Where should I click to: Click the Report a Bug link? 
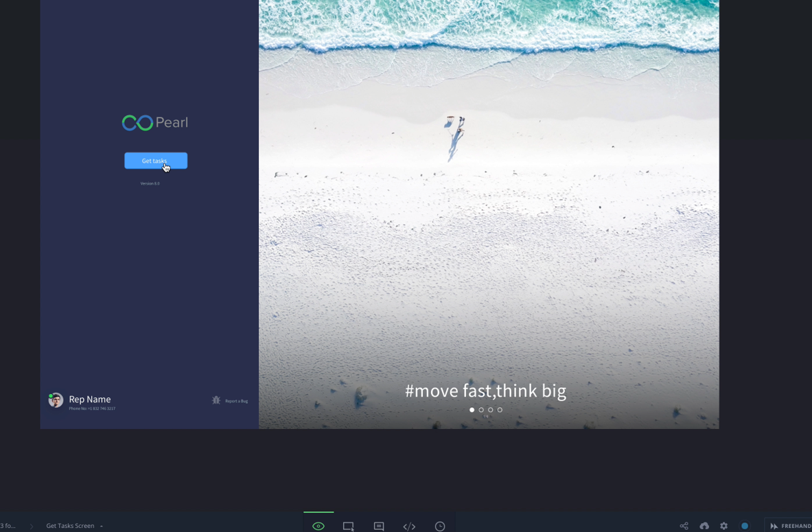point(236,401)
